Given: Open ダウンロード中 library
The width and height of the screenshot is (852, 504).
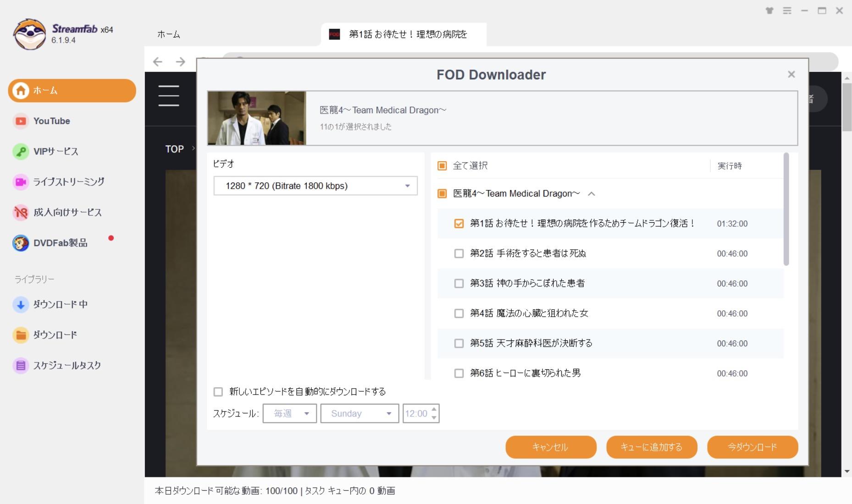Looking at the screenshot, I should pos(50,304).
